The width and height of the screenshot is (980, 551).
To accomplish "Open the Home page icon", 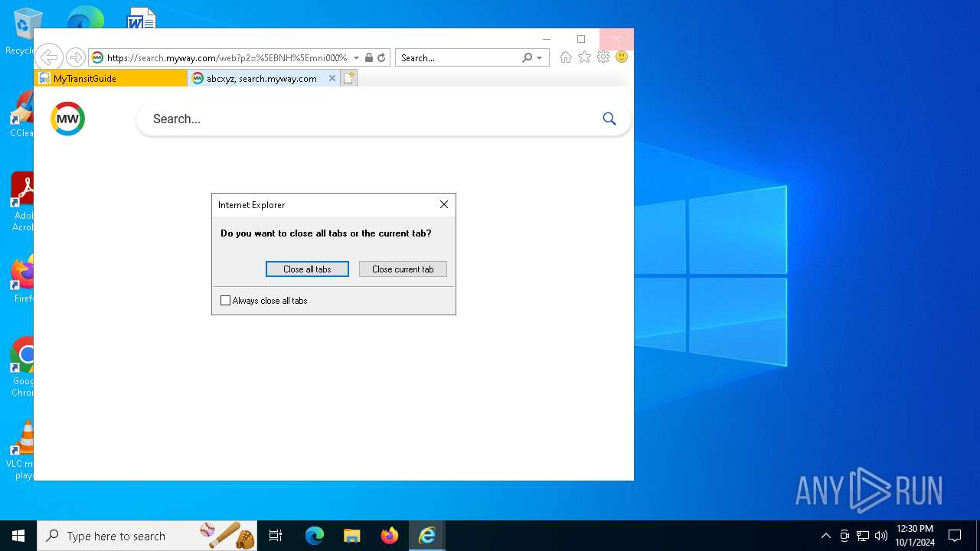I will 566,57.
